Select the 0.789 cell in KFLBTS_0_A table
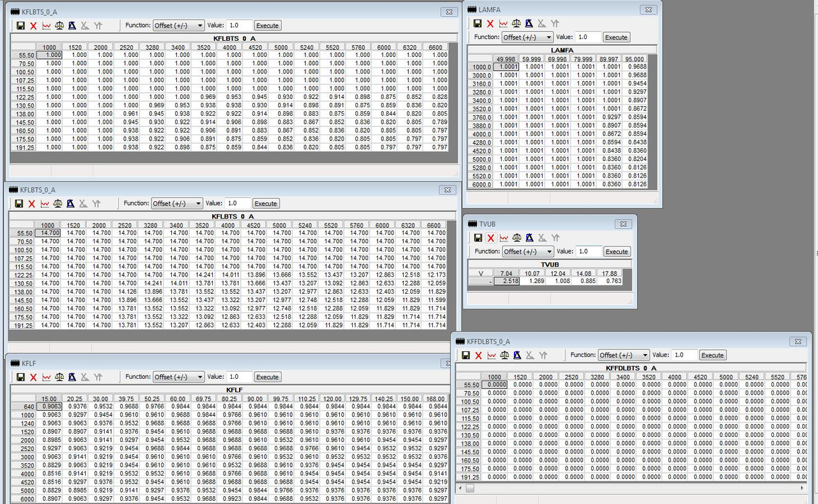 436,122
